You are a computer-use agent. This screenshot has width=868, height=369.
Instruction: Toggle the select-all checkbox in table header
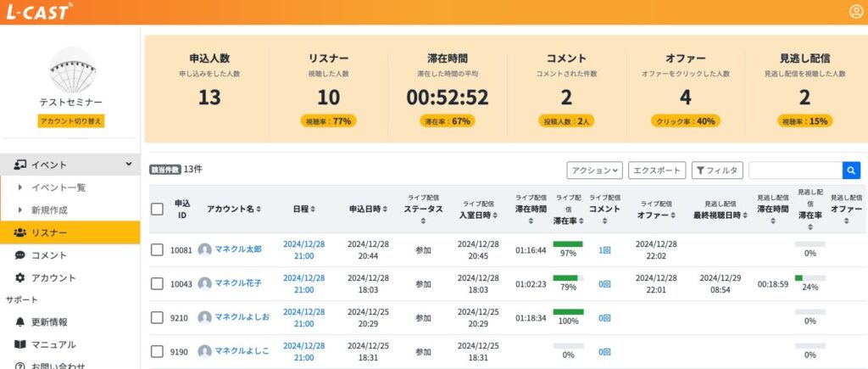[x=157, y=209]
